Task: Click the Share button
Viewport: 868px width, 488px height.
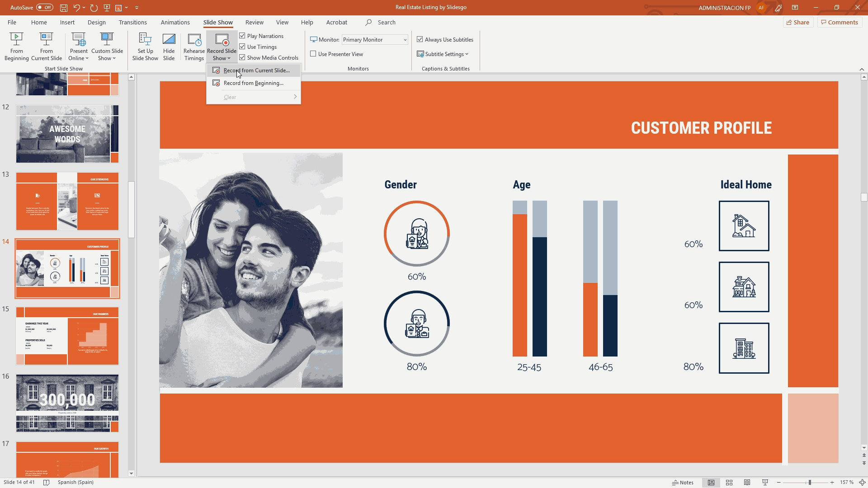Action: coord(798,22)
